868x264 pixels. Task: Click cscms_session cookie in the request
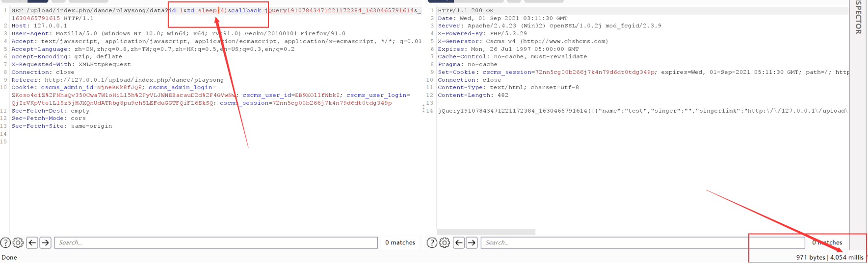pos(244,103)
